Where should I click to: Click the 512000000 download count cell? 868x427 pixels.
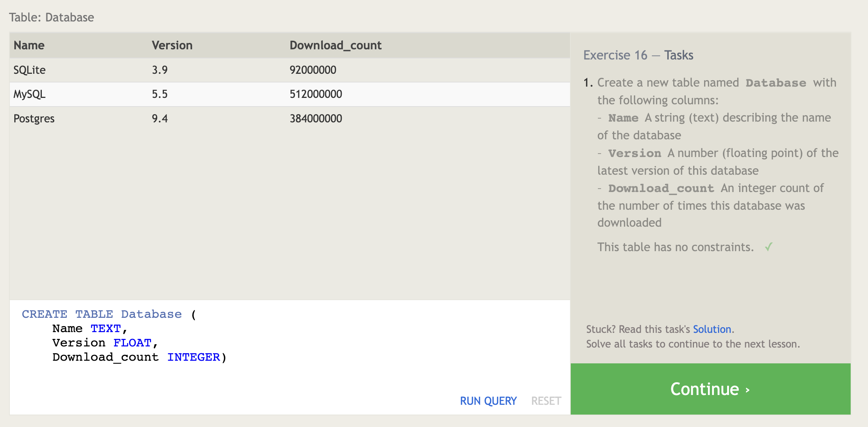pos(316,94)
